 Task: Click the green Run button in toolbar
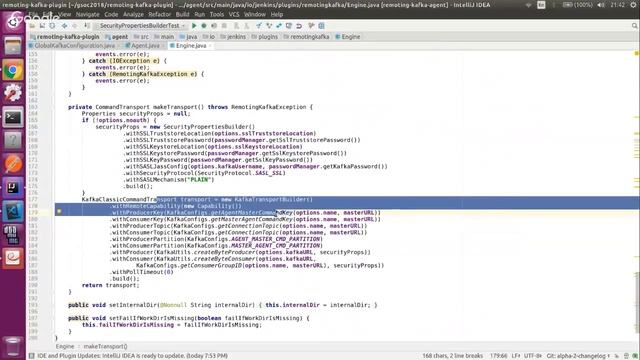[x=194, y=26]
